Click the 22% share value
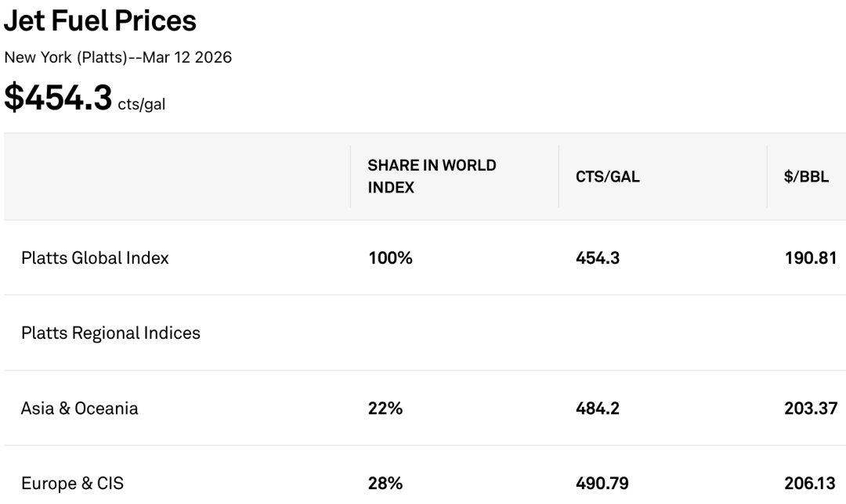This screenshot has height=504, width=846. coord(385,408)
